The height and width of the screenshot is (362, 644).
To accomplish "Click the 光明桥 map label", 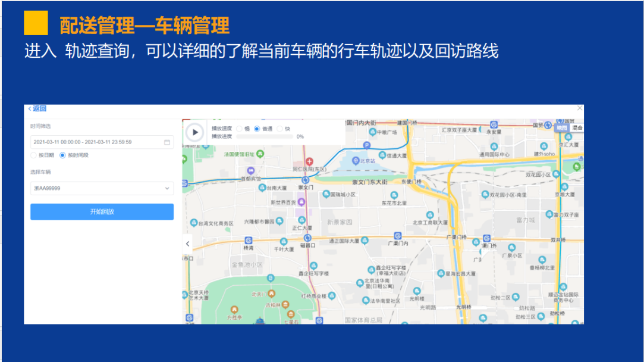I will (463, 307).
